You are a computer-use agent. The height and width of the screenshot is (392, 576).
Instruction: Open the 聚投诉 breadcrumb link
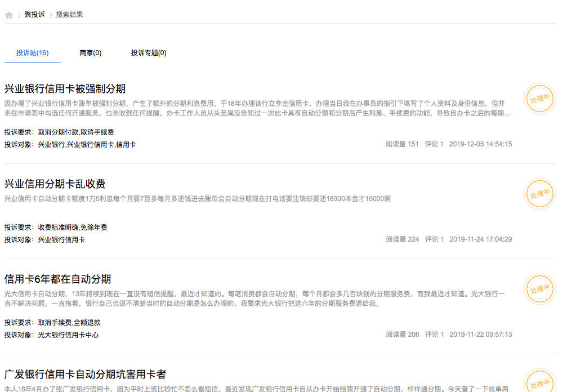coord(34,15)
